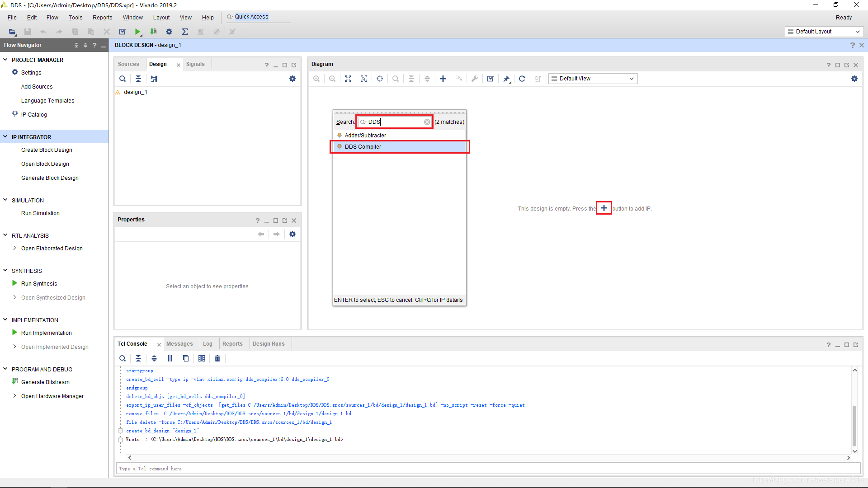Viewport: 868px width, 488px height.
Task: Open Properties panel settings gear
Action: 292,234
